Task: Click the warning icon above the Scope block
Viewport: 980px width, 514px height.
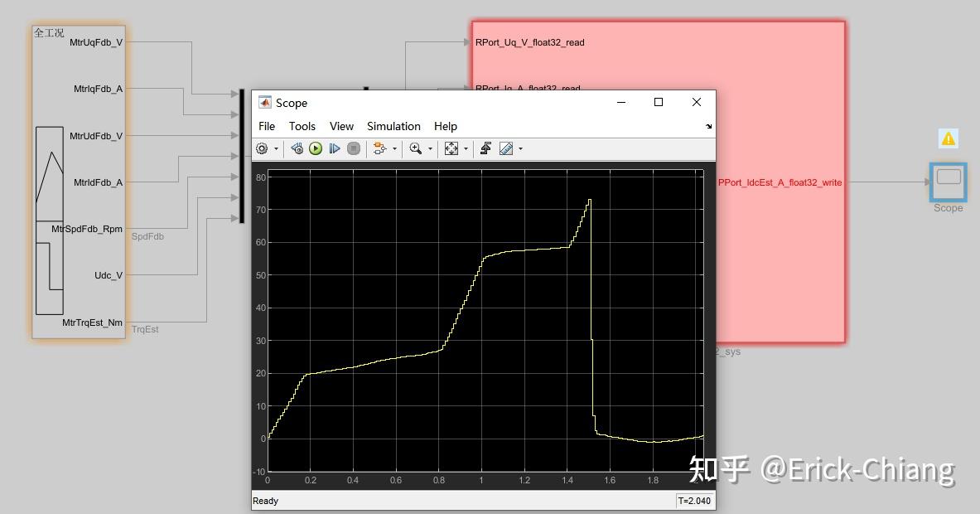Action: pos(947,139)
